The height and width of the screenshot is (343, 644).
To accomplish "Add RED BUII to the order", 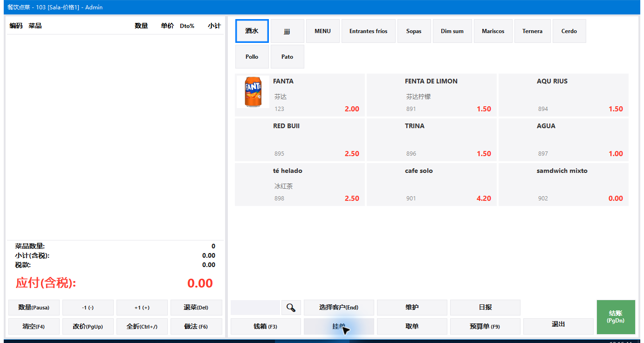I will (x=300, y=139).
